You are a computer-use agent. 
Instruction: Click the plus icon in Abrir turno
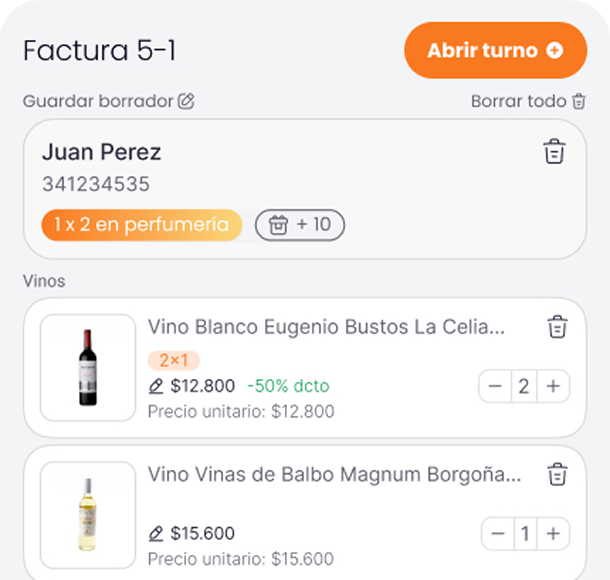click(554, 50)
